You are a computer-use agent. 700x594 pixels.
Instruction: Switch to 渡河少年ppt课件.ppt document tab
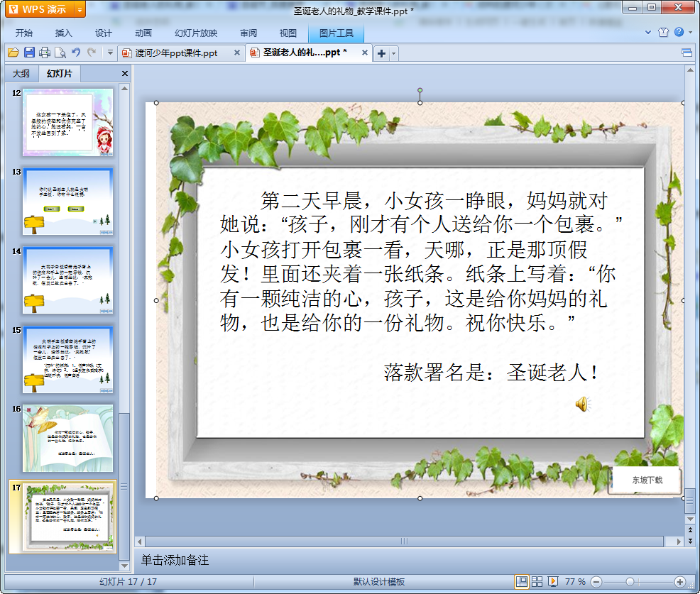(176, 53)
